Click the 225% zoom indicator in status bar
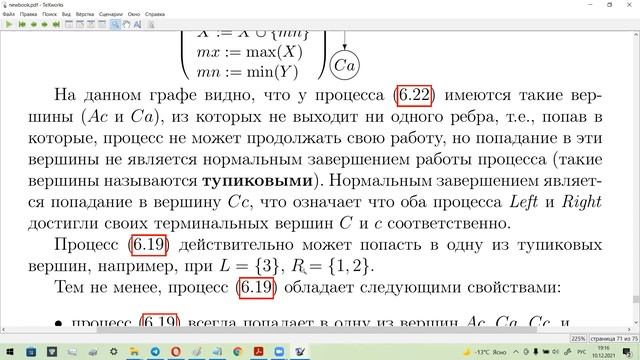This screenshot has height=360, width=640. [x=578, y=338]
